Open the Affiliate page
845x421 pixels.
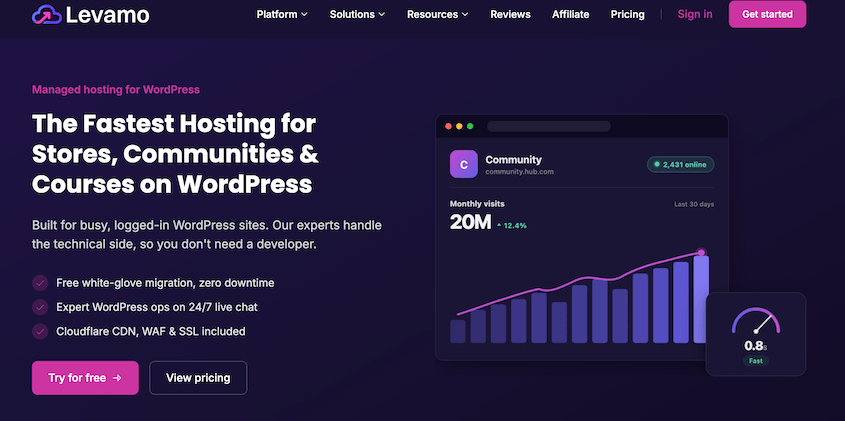point(570,15)
